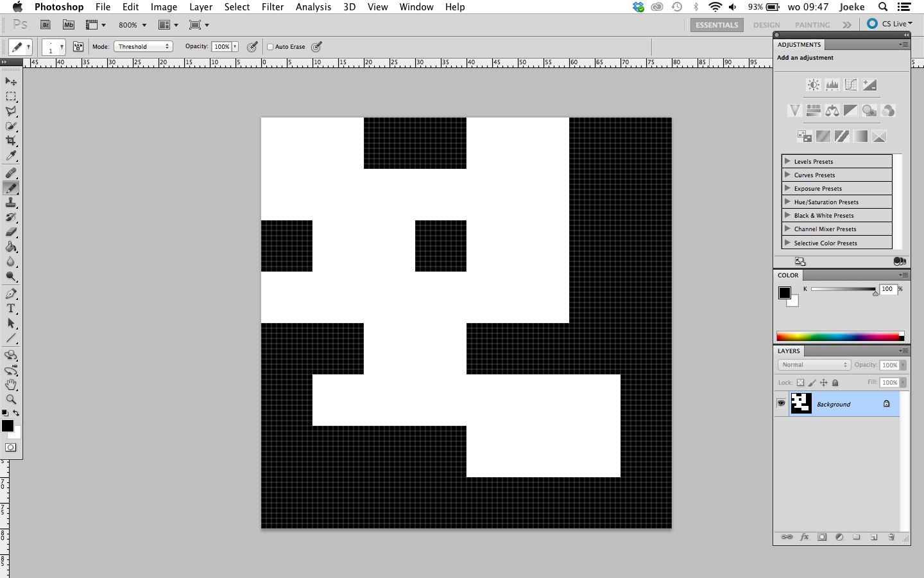Toggle Quick Mask mode
Screen dimensions: 924x578
11,447
